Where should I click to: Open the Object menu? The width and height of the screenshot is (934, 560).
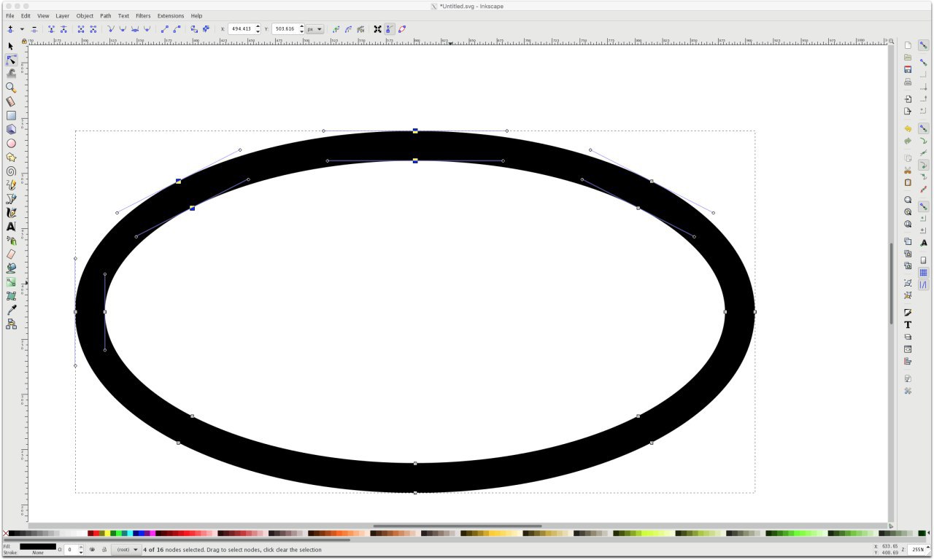(85, 15)
